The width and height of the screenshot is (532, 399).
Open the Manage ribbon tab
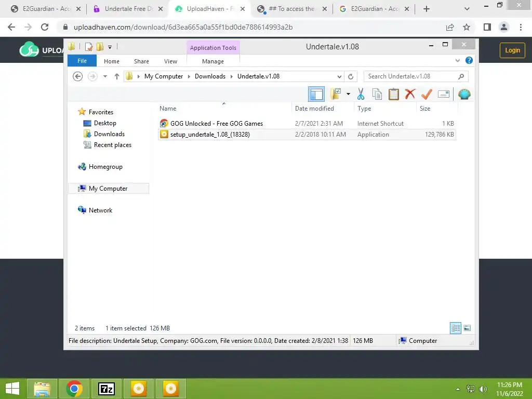point(213,61)
